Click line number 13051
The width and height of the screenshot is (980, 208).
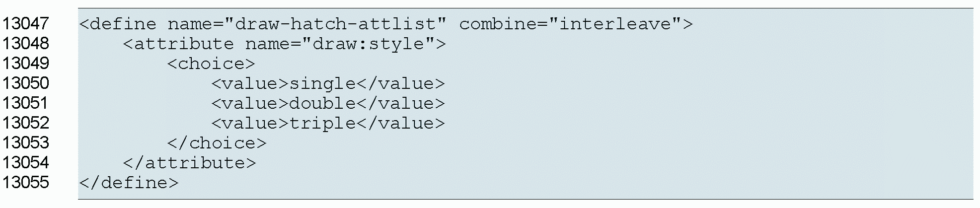(x=26, y=103)
